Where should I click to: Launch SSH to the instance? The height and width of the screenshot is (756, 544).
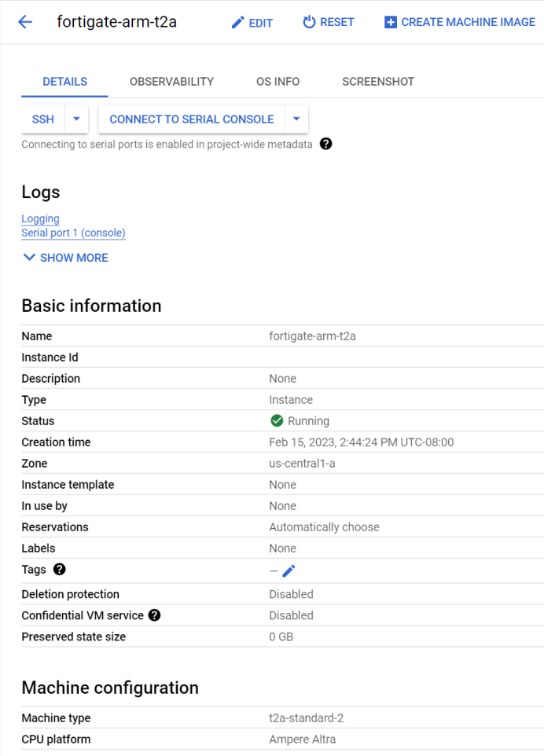click(42, 119)
